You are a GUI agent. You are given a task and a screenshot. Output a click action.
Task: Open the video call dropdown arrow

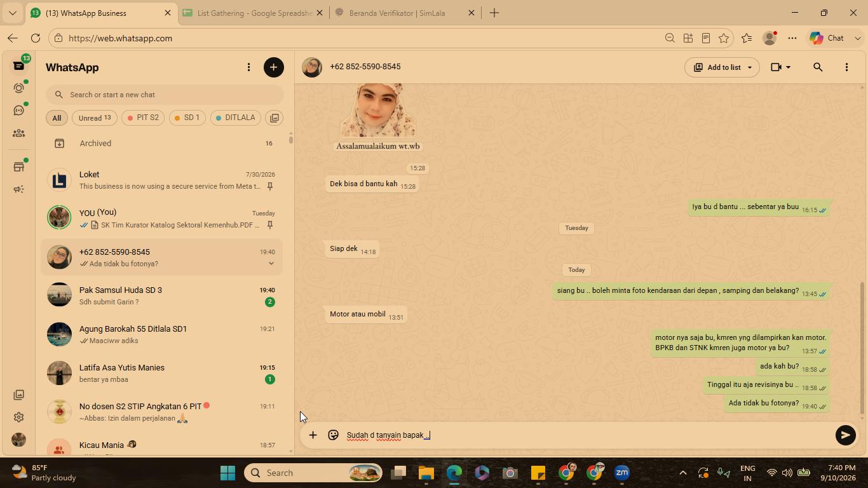(x=789, y=67)
